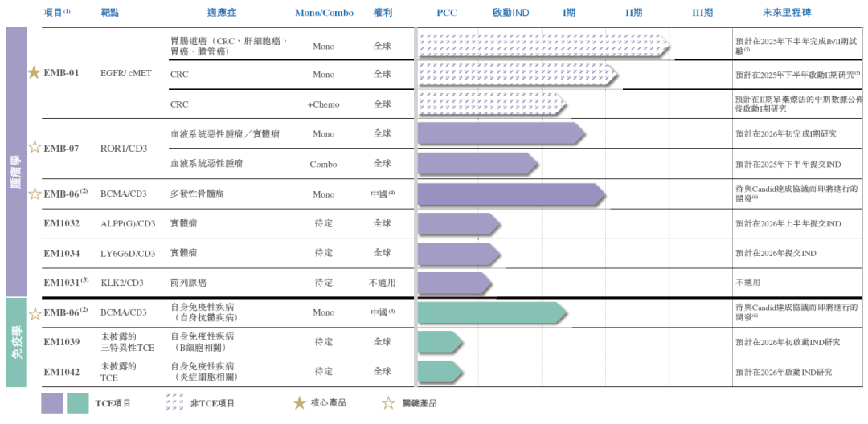Click the 關鍵產品 legend label
The image size is (868, 424).
coord(419,403)
